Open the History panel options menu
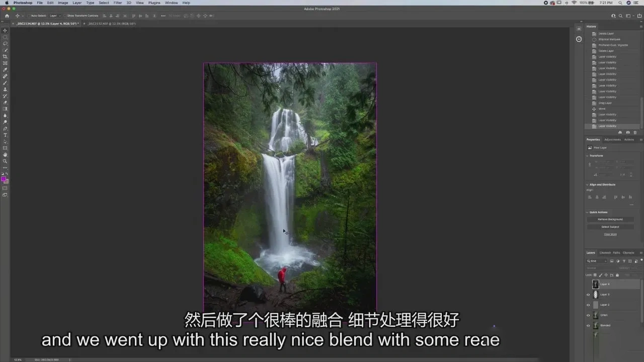Screen dimensions: 644x362 pos(640,26)
